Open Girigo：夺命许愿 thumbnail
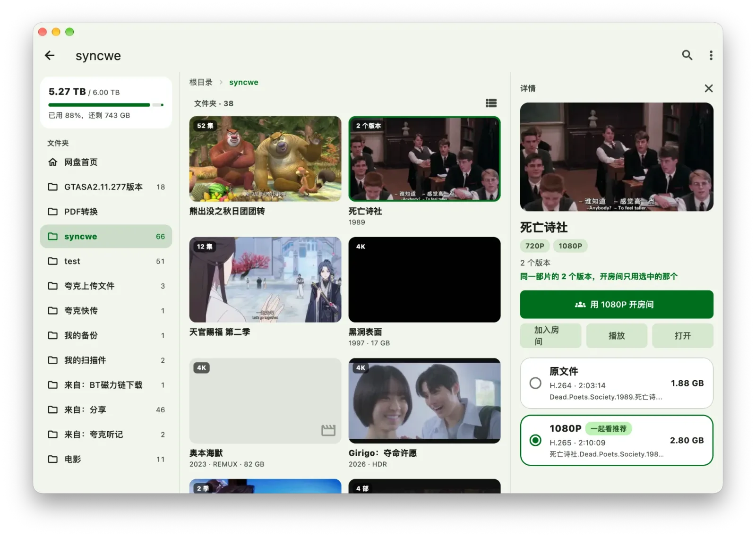The height and width of the screenshot is (537, 756). point(424,401)
